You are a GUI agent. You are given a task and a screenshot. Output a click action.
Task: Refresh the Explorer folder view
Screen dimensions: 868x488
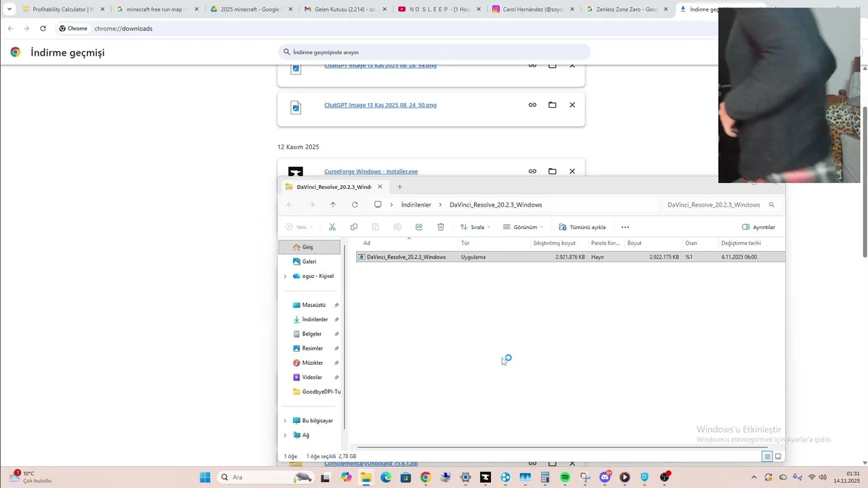tap(355, 205)
